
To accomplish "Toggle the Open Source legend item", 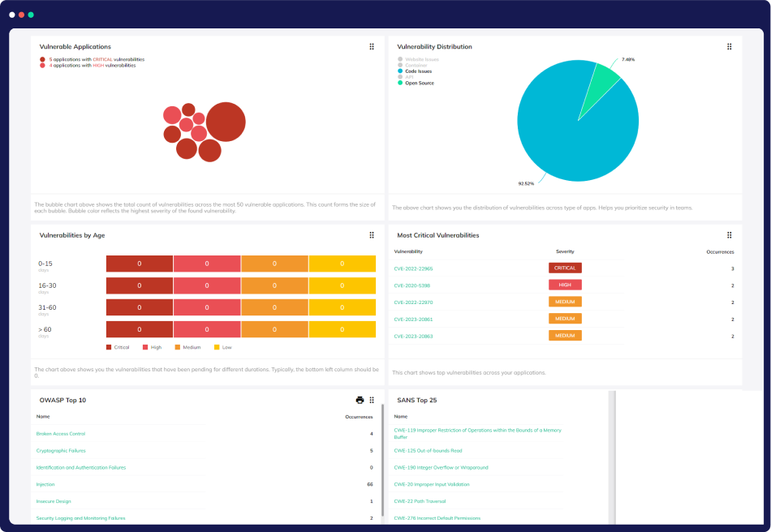I will [x=419, y=83].
